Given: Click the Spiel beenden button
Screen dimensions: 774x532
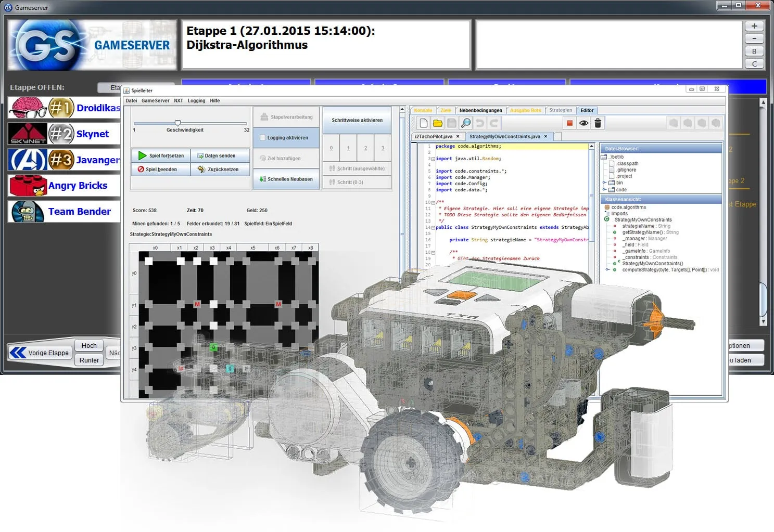Looking at the screenshot, I should [161, 169].
